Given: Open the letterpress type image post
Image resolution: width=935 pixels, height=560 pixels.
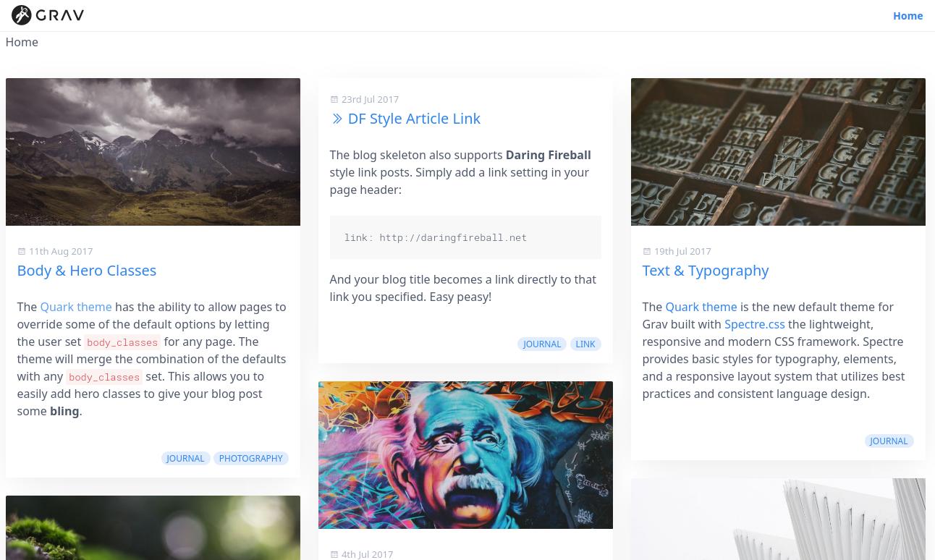Looking at the screenshot, I should point(778,152).
